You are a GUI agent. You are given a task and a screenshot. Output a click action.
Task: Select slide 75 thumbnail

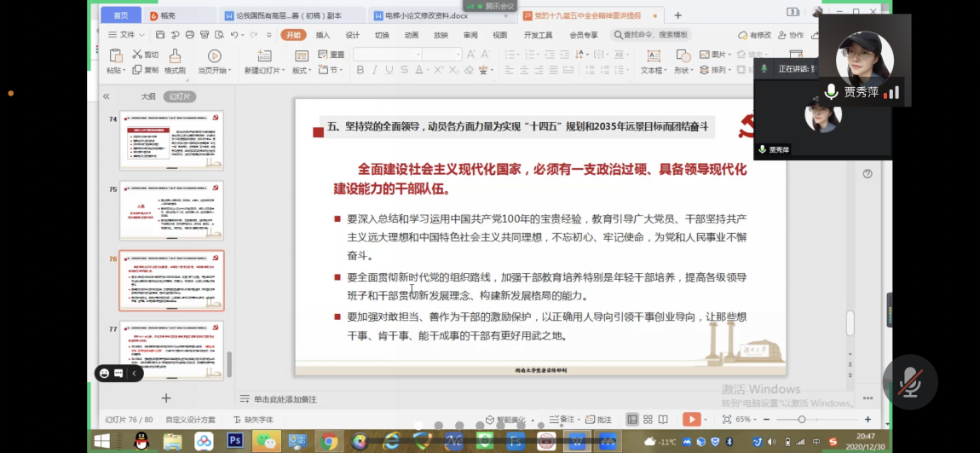pos(171,211)
